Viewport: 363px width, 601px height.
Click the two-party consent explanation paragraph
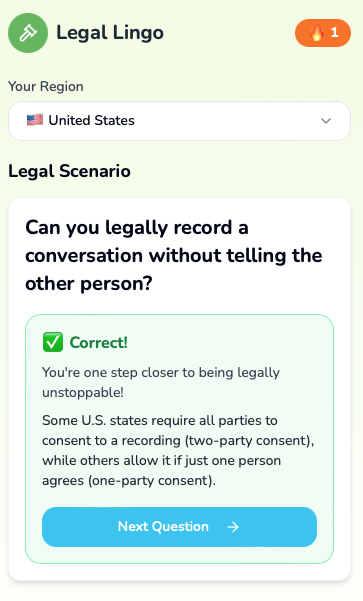click(178, 450)
